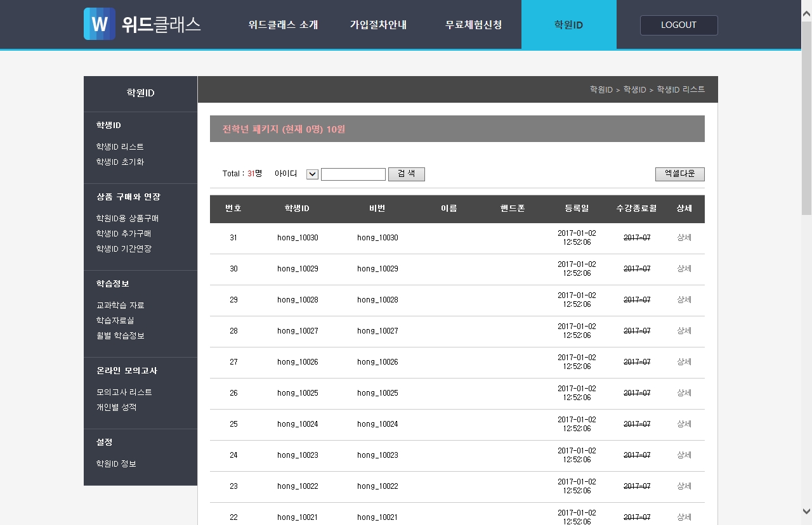
Task: Open 학원ID 정보 under 설정
Action: (116, 463)
